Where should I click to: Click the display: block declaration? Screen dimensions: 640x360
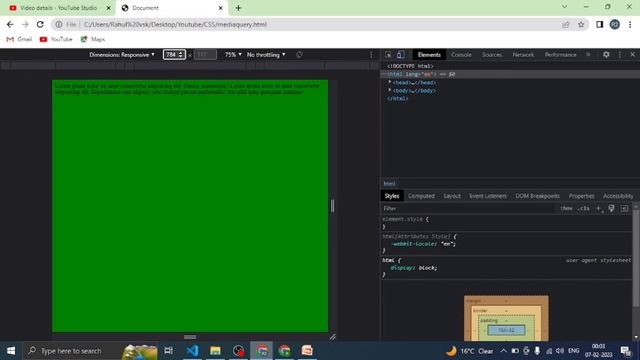pyautogui.click(x=413, y=268)
